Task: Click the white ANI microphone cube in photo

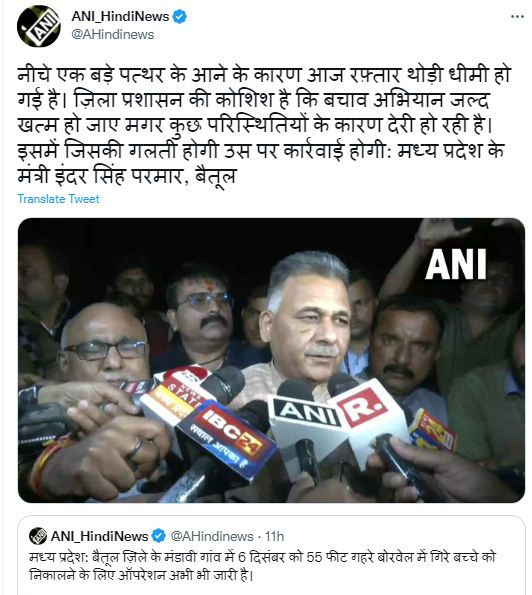Action: click(304, 420)
